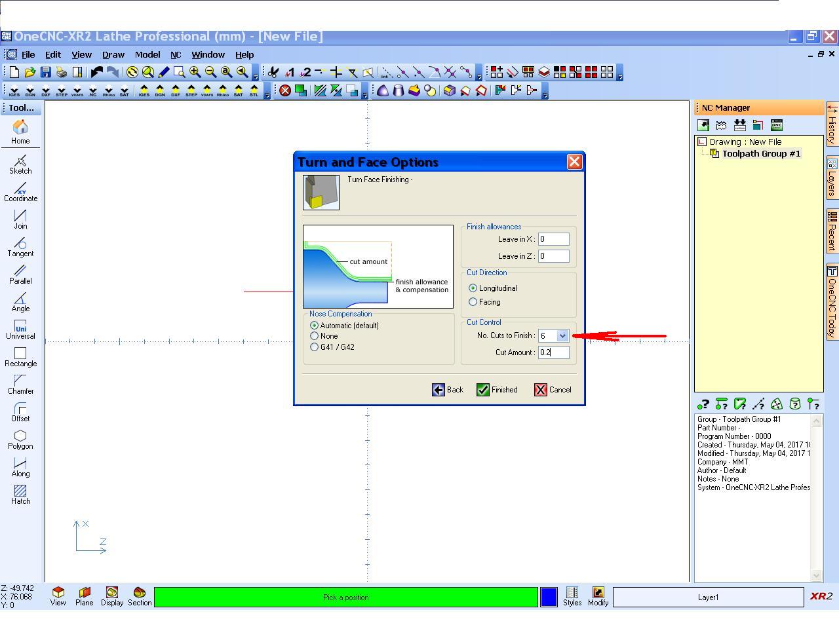This screenshot has width=839, height=644.
Task: Click the red stop/cancel circle toolbar icon
Action: (285, 91)
